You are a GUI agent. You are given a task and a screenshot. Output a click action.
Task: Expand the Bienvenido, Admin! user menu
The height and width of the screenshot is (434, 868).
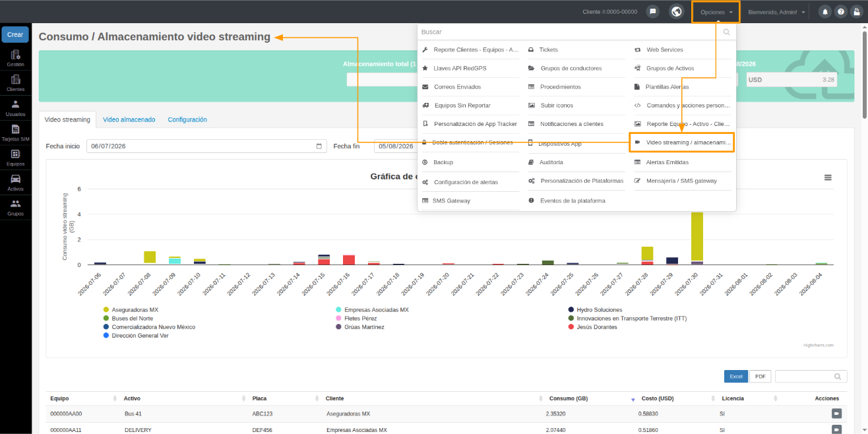click(776, 12)
